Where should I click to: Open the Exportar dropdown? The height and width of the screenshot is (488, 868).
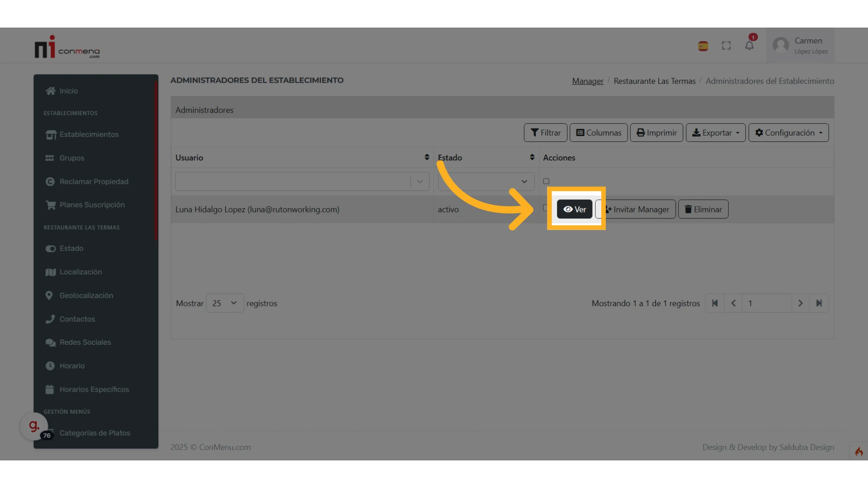[715, 133]
